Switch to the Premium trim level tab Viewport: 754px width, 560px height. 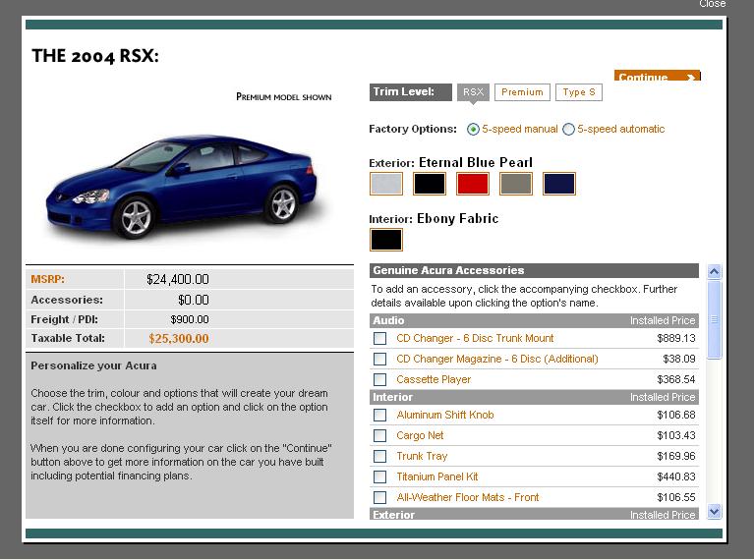click(521, 92)
